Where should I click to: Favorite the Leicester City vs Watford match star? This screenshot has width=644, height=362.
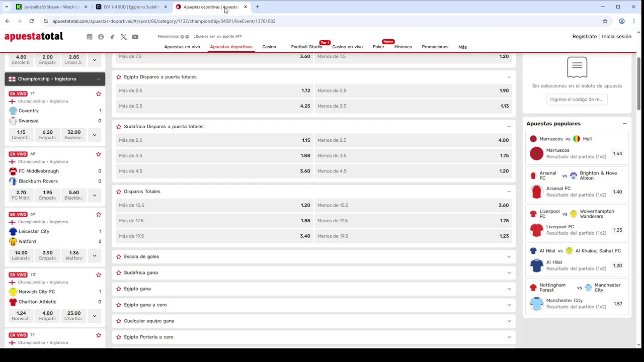pos(99,215)
